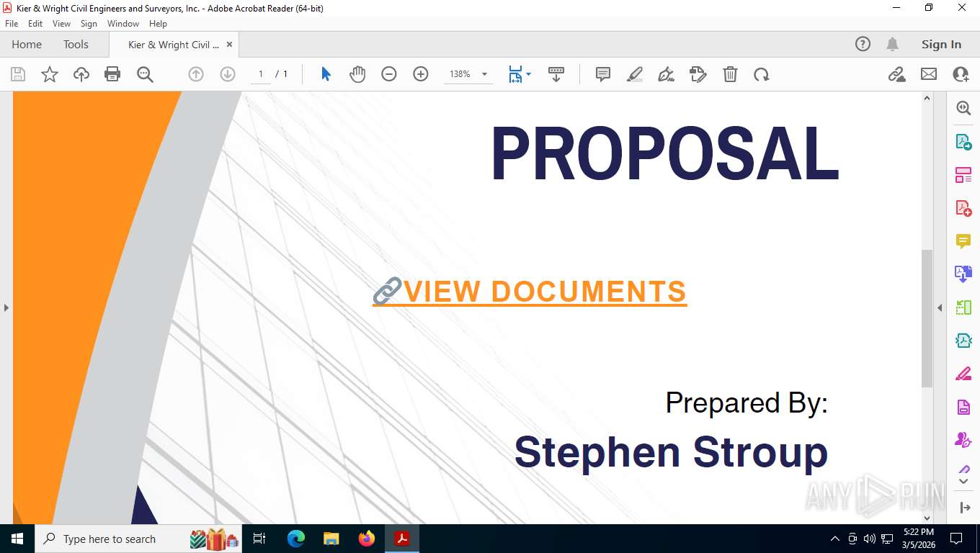Launch Firefox from taskbar

367,539
